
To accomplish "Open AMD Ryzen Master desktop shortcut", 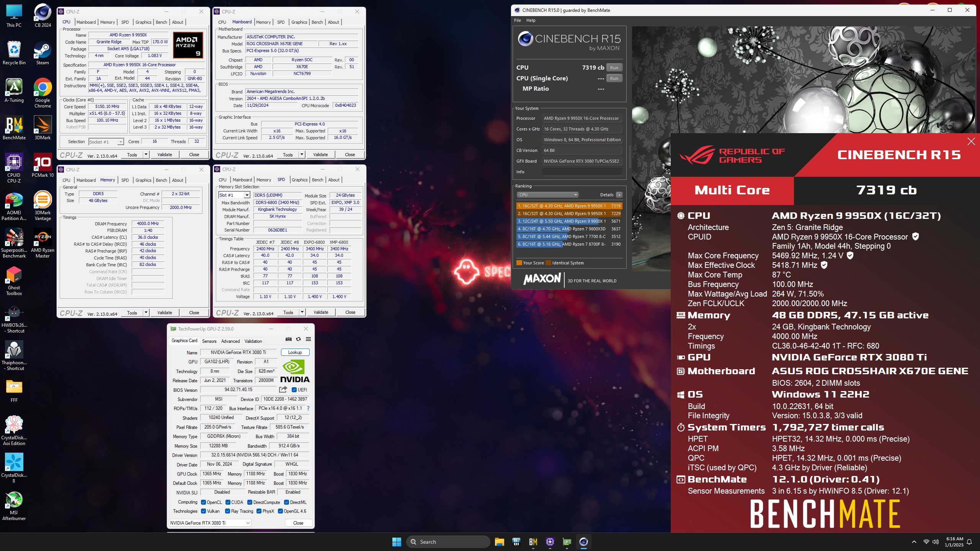I will 42,243.
